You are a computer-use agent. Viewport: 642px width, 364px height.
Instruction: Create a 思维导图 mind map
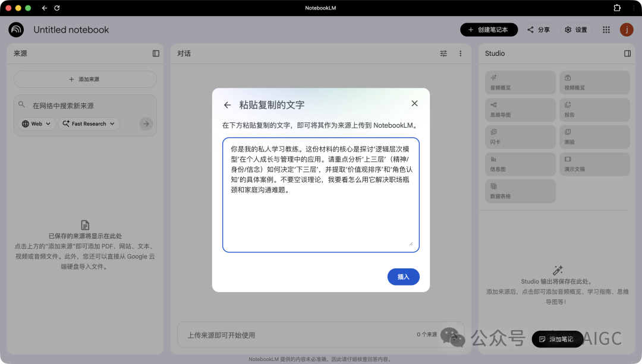point(520,109)
